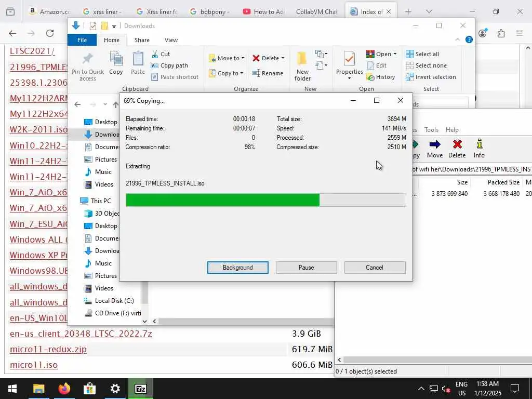Open the 7-Zip Help menu
Image resolution: width=532 pixels, height=399 pixels.
452,129
